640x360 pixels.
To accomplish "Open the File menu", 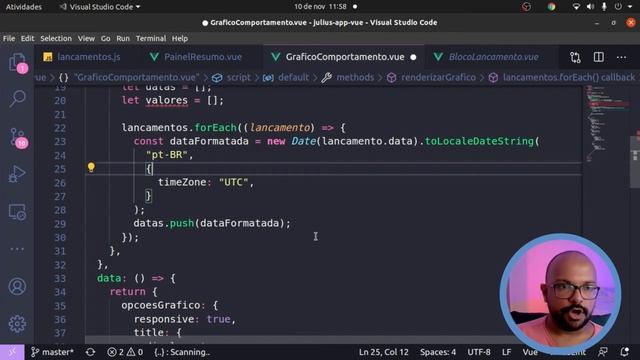I will pos(9,38).
